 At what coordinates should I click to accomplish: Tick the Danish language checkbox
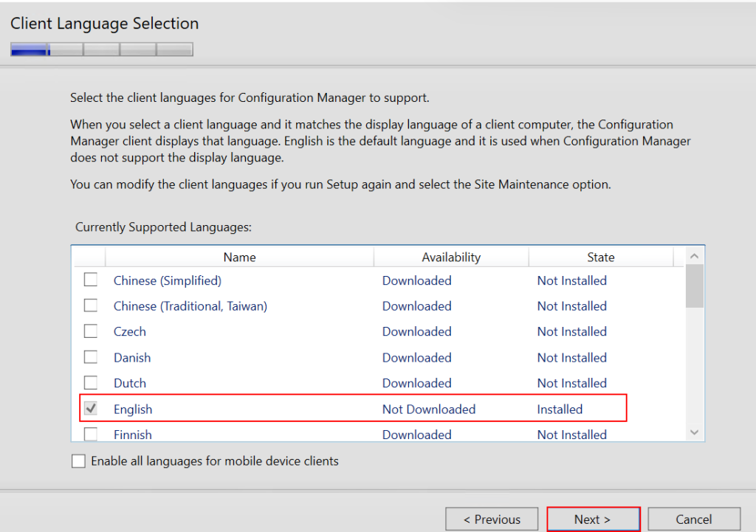(x=90, y=357)
